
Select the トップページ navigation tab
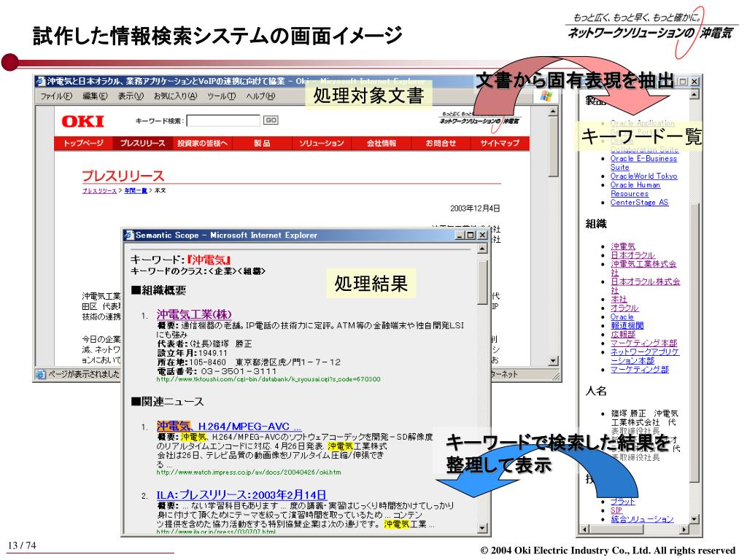click(83, 144)
